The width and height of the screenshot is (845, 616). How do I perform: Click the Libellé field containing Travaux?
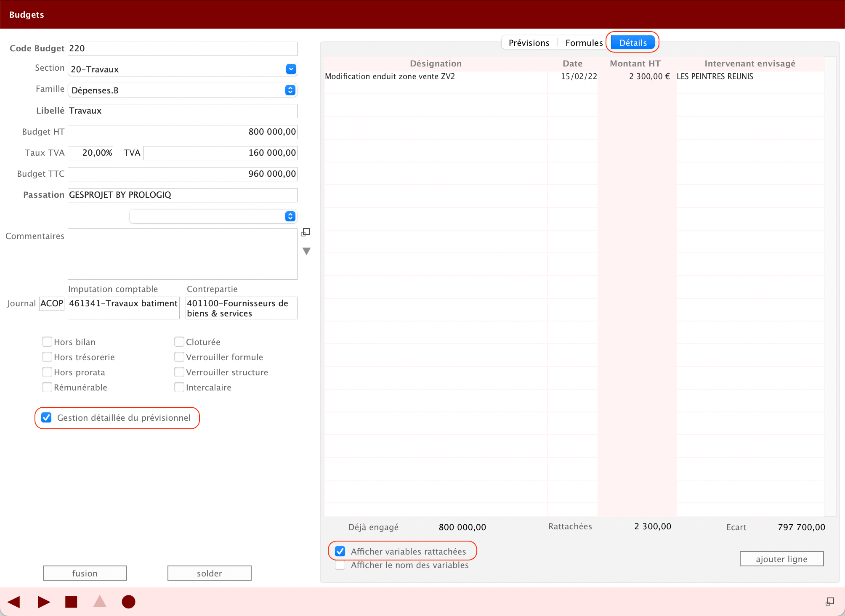[x=183, y=111]
